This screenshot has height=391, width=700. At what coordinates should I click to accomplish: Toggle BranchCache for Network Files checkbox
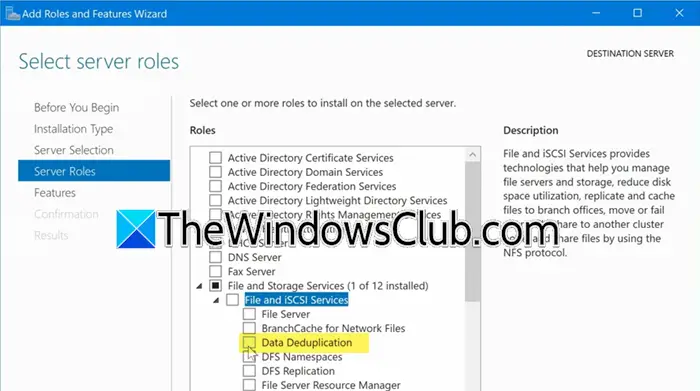pos(249,329)
